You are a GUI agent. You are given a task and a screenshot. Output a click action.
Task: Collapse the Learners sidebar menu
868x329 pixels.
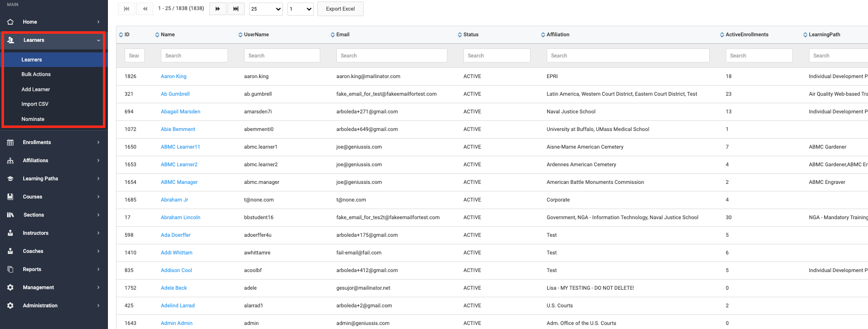tap(98, 40)
